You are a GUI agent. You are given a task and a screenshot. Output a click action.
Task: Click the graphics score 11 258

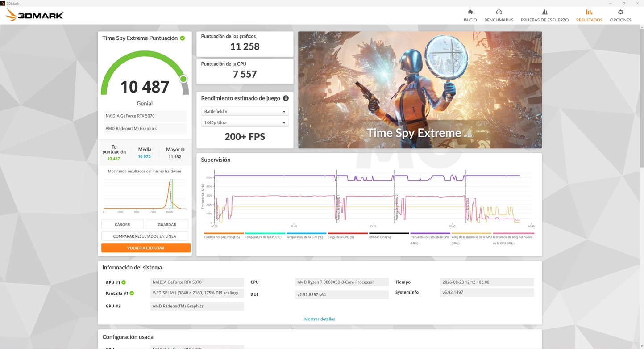[245, 46]
